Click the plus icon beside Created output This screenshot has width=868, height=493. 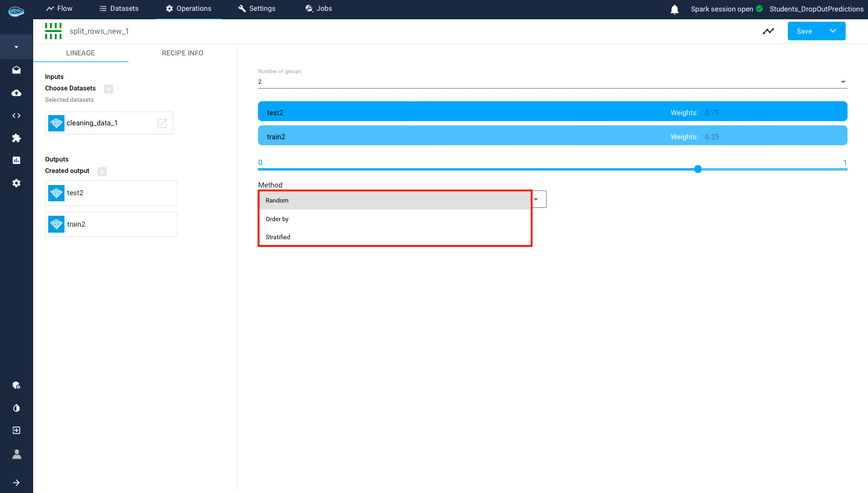click(x=102, y=171)
